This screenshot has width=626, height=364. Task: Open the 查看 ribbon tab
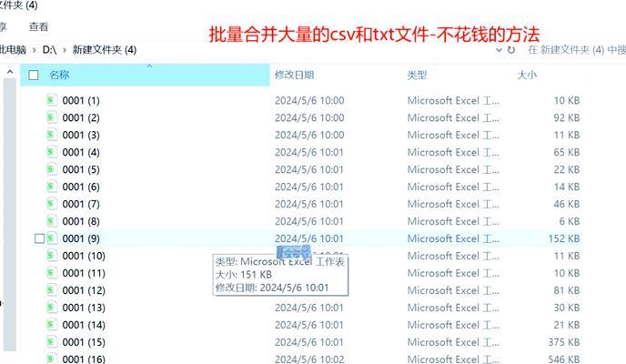click(38, 26)
